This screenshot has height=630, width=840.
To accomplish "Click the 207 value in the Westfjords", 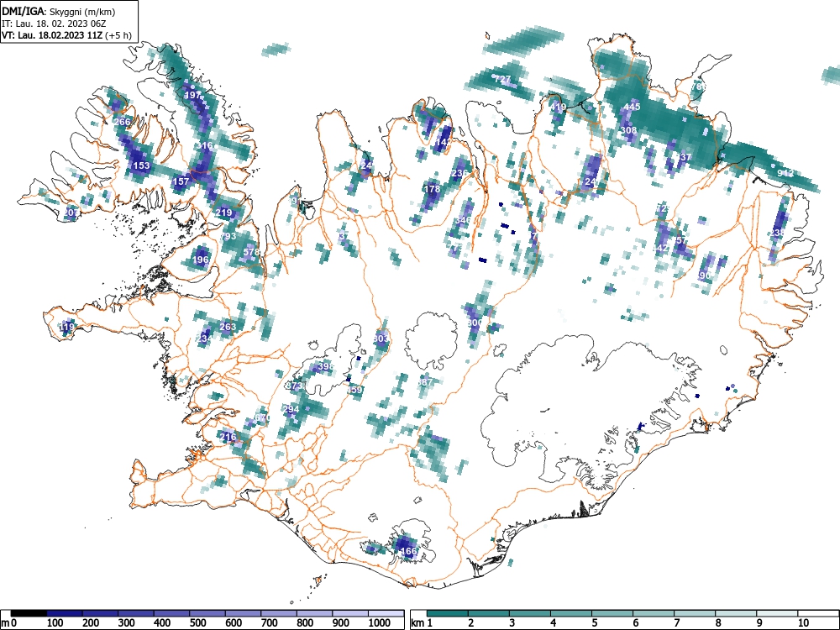I will point(71,213).
